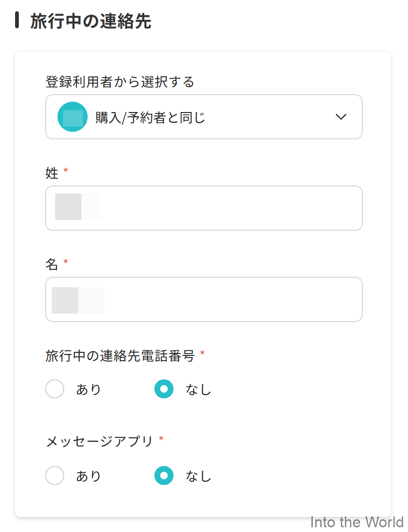Screen dimensions: 408x532
Task: Select あり for 旅行中の連絡先電話番号
Action: click(55, 389)
